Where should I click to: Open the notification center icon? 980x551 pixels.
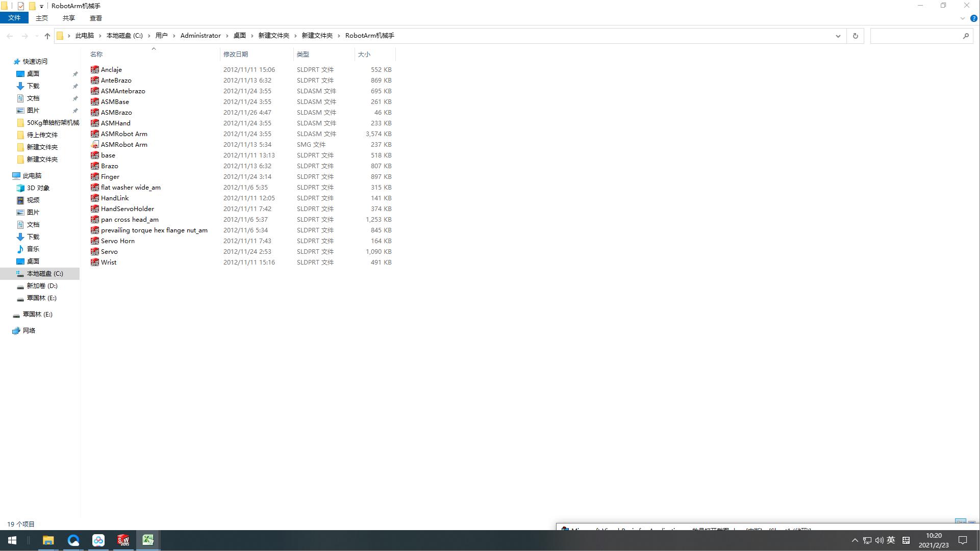point(963,540)
